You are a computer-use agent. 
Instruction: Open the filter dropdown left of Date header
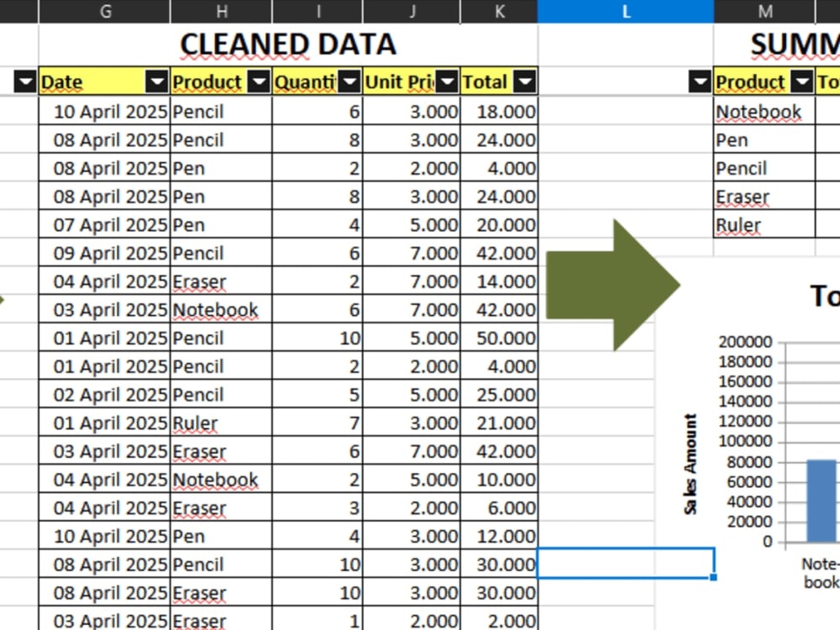pos(25,81)
